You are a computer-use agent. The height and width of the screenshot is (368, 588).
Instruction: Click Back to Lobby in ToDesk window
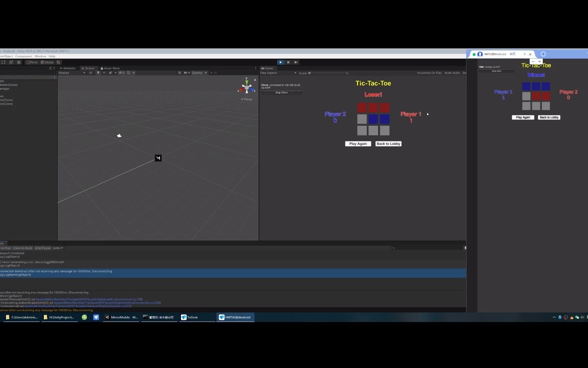pyautogui.click(x=549, y=117)
